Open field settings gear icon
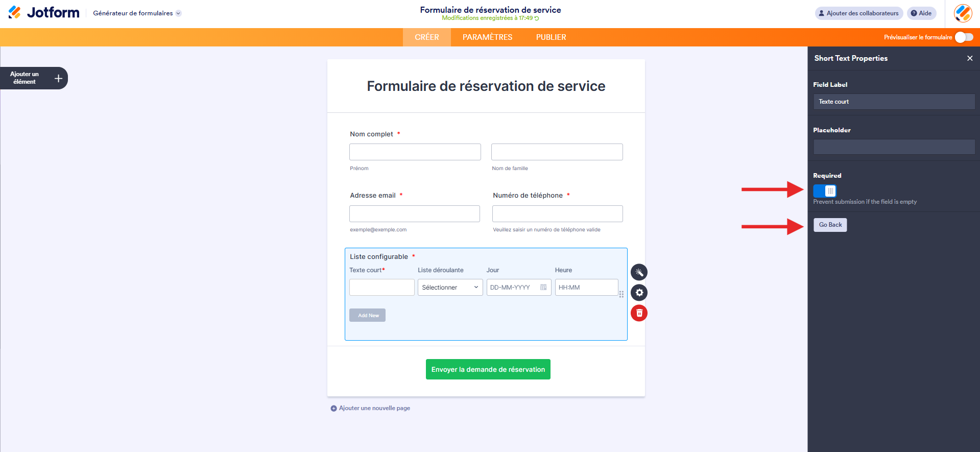The image size is (980, 452). [x=639, y=293]
